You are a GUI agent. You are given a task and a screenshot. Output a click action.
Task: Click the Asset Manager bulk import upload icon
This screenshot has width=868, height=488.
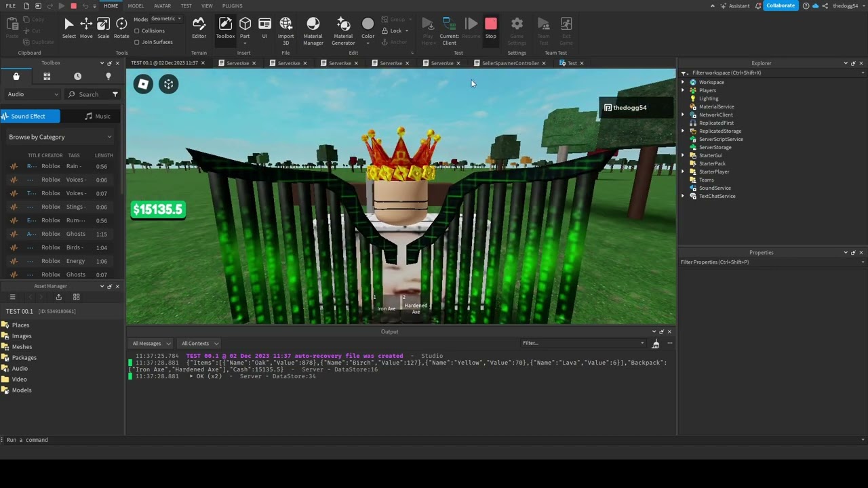point(58,297)
